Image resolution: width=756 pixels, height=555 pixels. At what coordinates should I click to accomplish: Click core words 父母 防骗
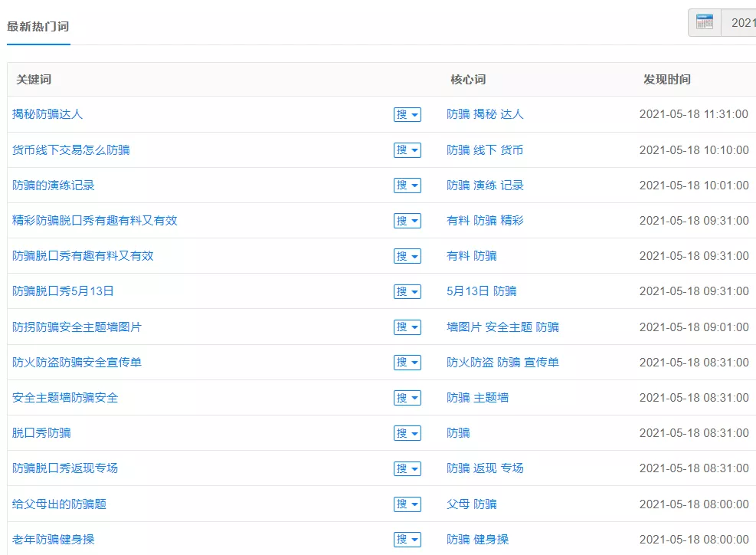[472, 504]
